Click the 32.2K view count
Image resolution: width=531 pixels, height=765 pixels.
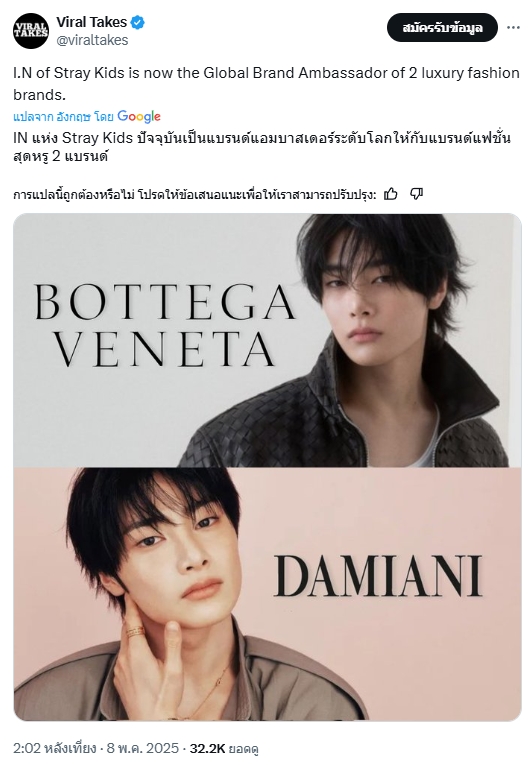pyautogui.click(x=207, y=748)
